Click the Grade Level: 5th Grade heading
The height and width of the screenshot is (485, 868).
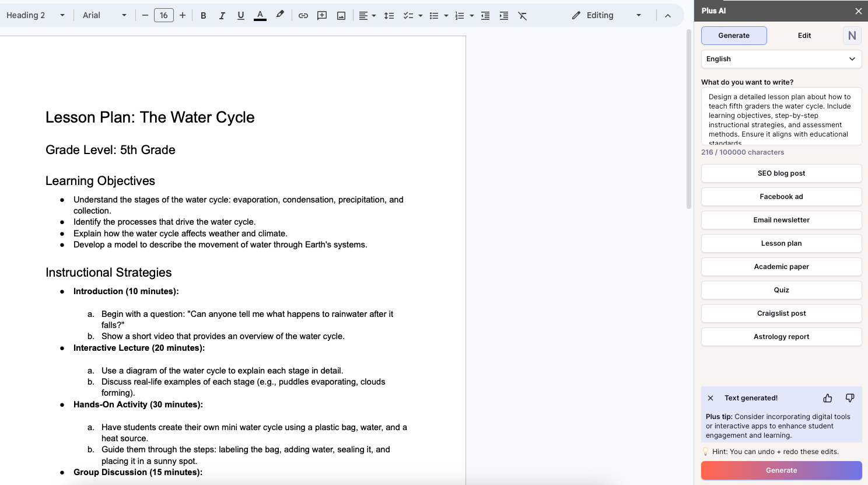[x=110, y=150]
